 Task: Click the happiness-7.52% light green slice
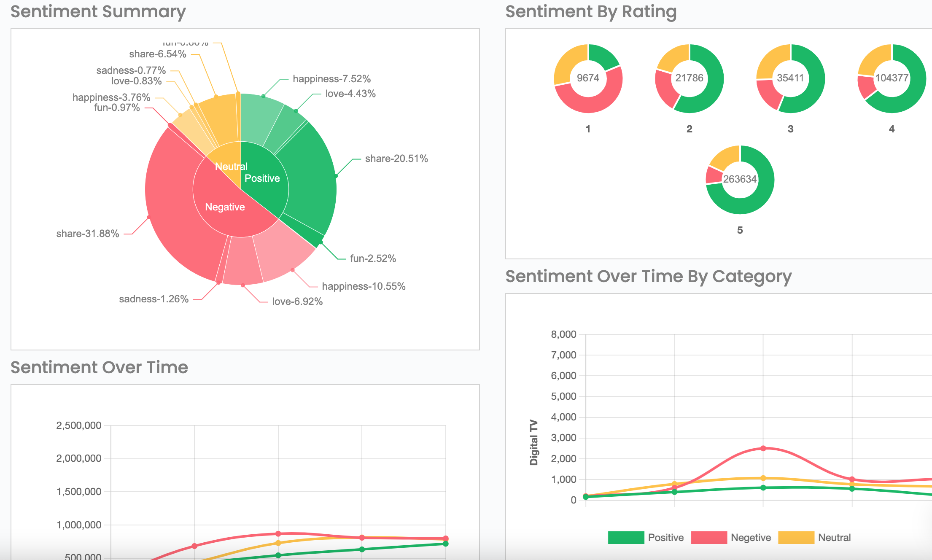click(x=258, y=118)
